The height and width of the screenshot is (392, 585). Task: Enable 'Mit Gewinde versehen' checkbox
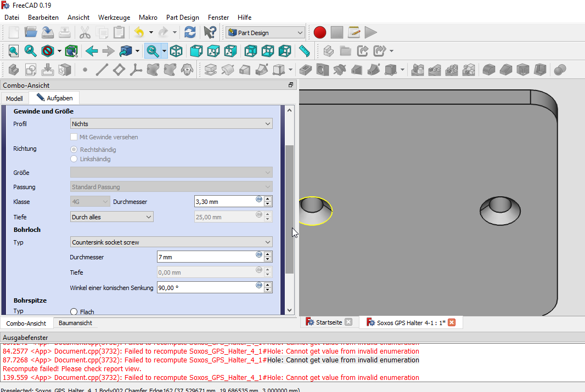tap(74, 137)
